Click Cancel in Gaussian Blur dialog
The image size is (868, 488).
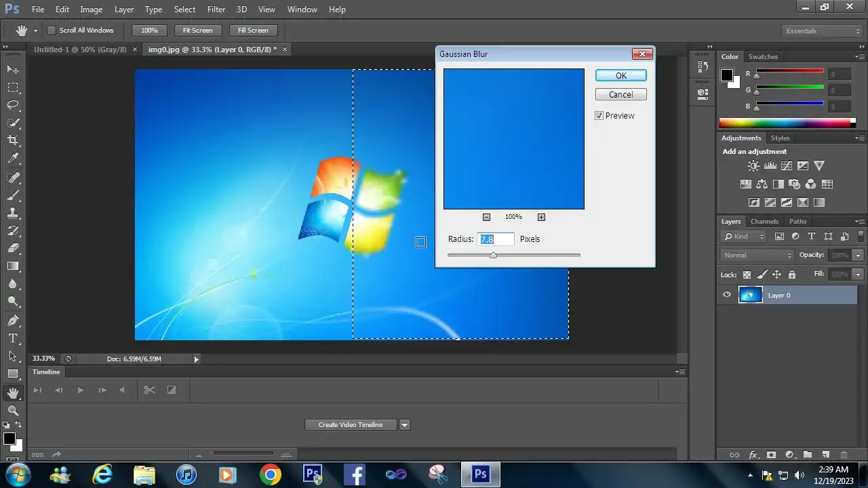coord(621,94)
